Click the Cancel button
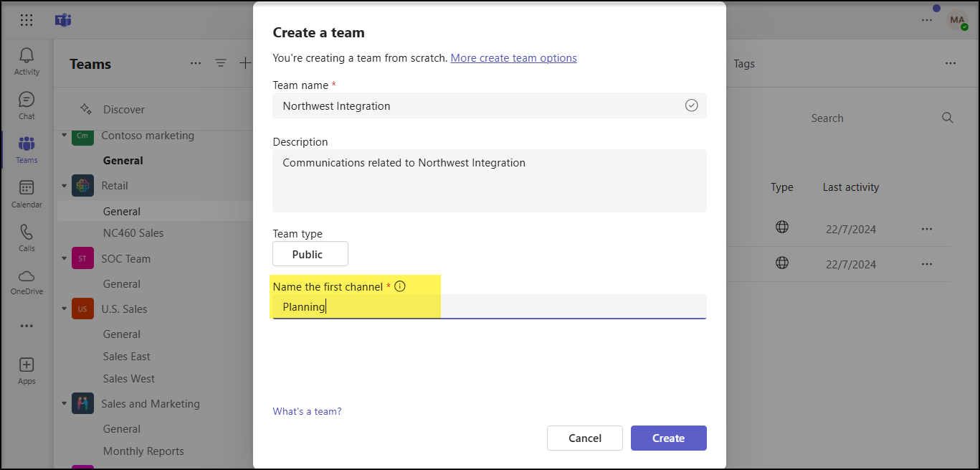Image resolution: width=980 pixels, height=470 pixels. pos(584,438)
